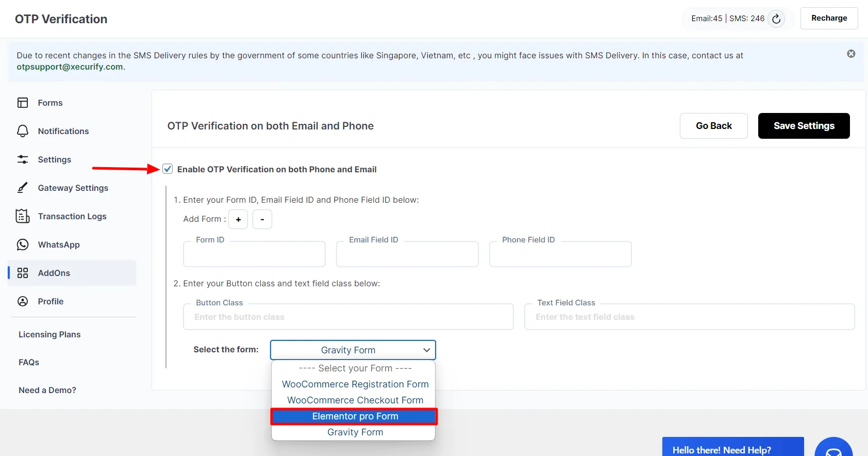Open the chat support bubble
This screenshot has width=868, height=456.
[x=833, y=449]
